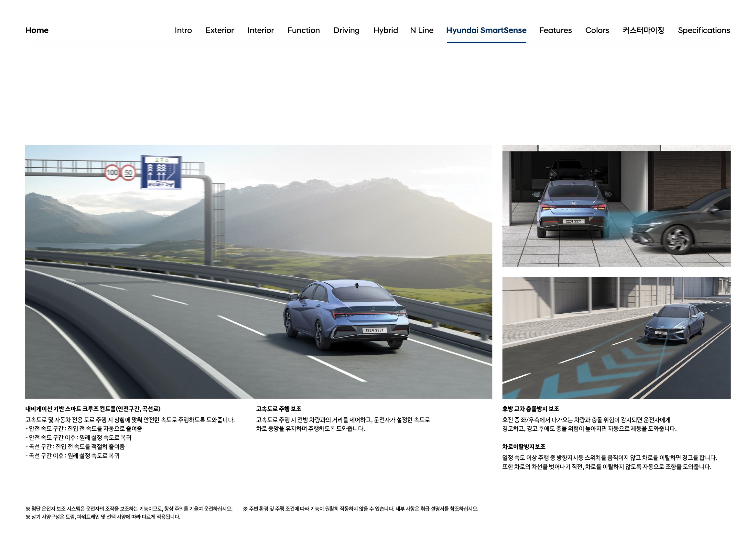Open the Hybrid tab
Viewport: 756px width, 534px height.
point(385,30)
